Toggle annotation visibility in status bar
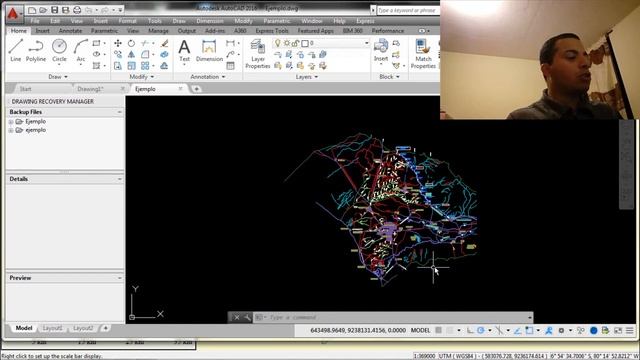The height and width of the screenshot is (360, 640). click(x=549, y=330)
